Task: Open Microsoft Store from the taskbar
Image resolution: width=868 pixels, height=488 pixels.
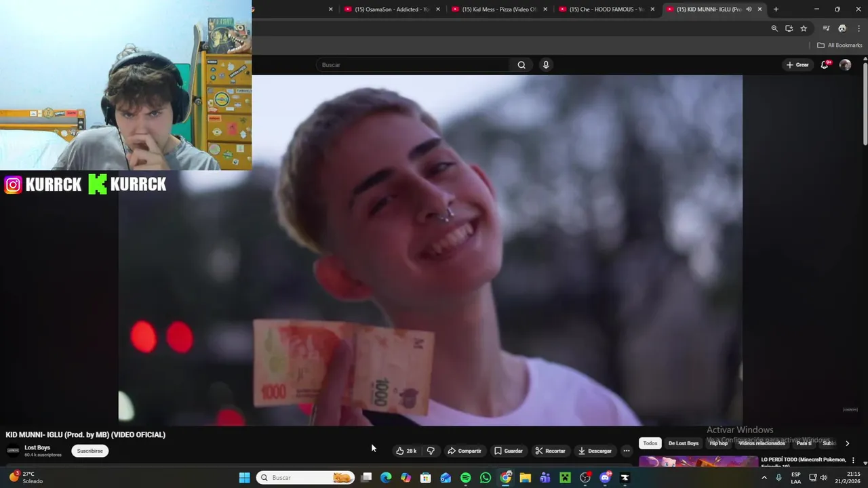Action: coord(426,478)
